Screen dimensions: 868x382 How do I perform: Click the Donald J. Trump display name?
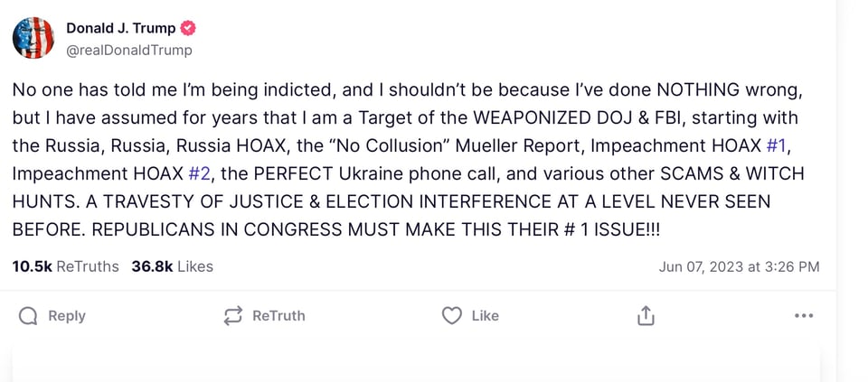pyautogui.click(x=121, y=28)
